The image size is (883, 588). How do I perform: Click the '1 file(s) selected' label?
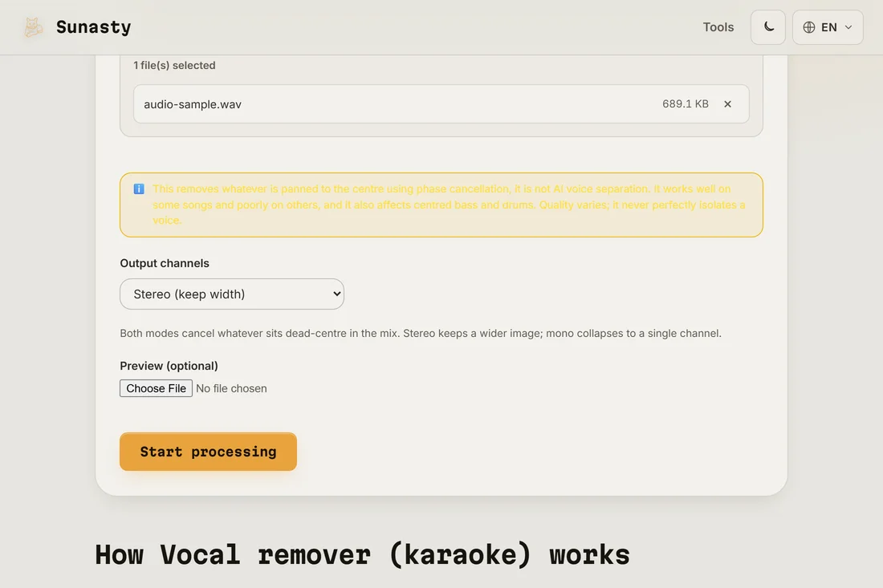tap(174, 65)
